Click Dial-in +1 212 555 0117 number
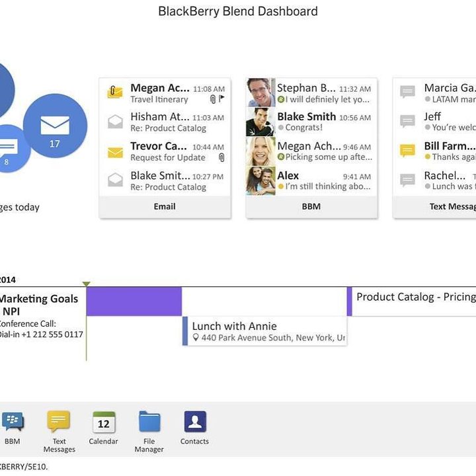The height and width of the screenshot is (476, 476). 41,335
